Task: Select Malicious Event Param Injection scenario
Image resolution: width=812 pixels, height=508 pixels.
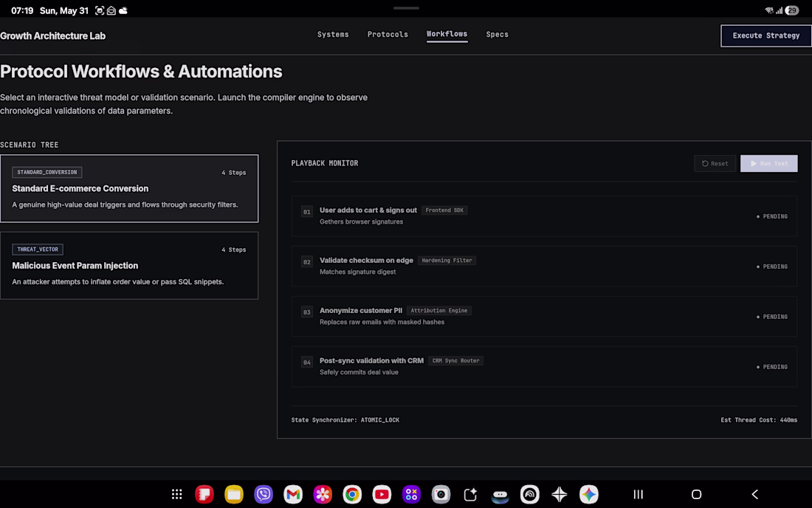Action: 129,266
